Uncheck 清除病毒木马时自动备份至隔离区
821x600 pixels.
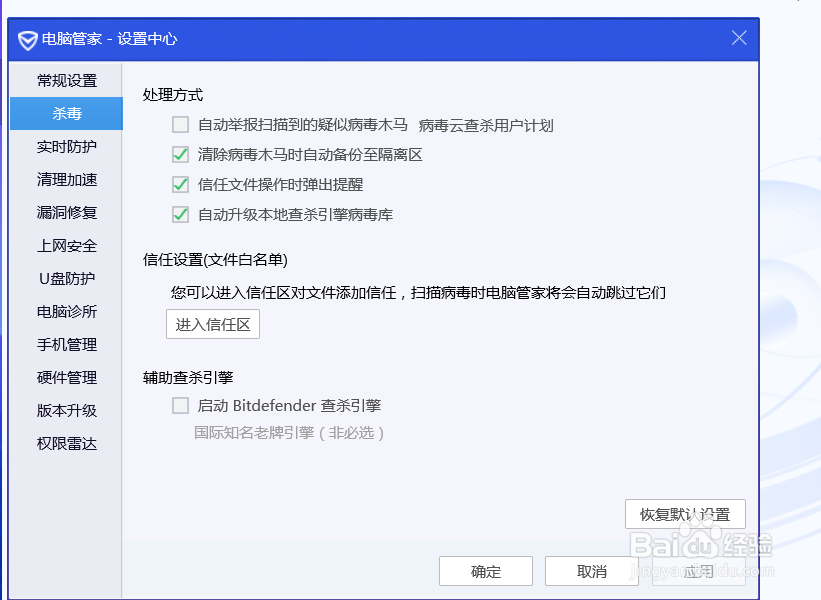[181, 154]
